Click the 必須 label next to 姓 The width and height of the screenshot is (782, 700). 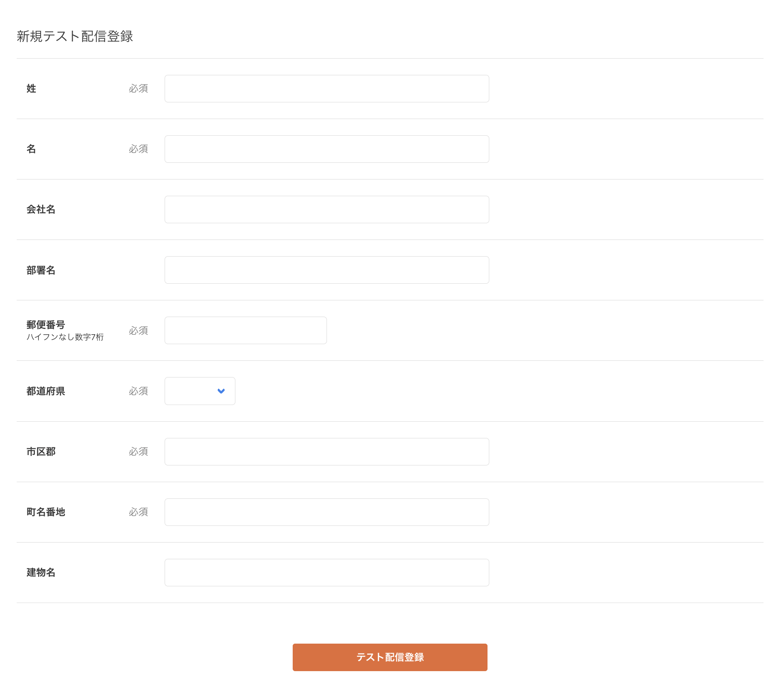point(138,88)
